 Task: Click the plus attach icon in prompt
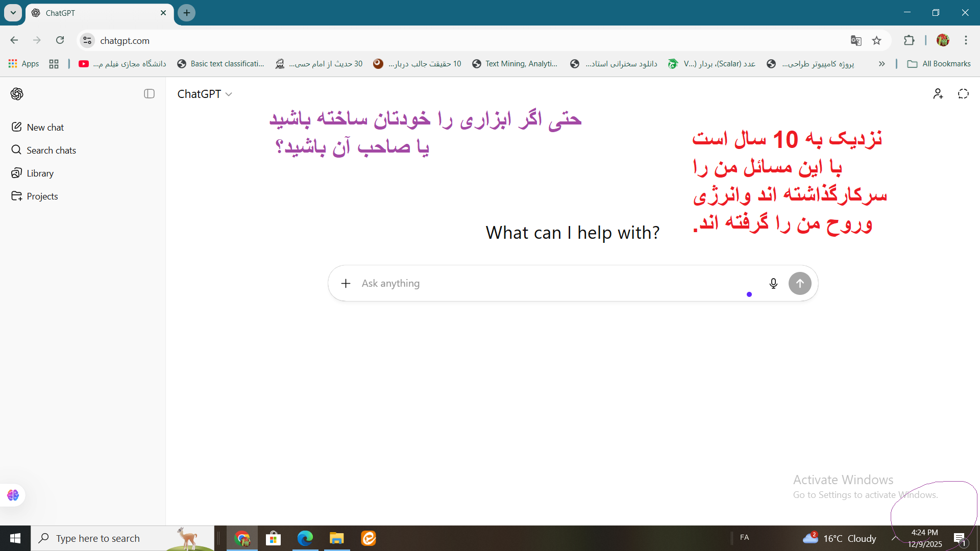[x=346, y=284]
